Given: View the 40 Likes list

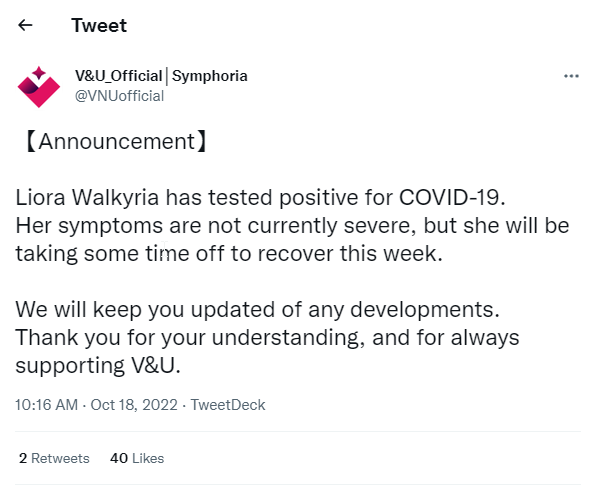Looking at the screenshot, I should point(137,458).
